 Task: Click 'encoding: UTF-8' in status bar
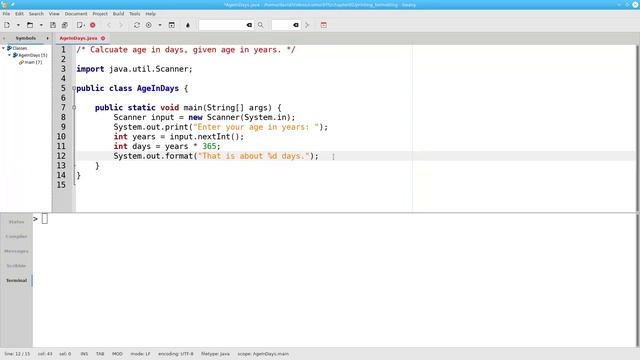click(x=176, y=354)
